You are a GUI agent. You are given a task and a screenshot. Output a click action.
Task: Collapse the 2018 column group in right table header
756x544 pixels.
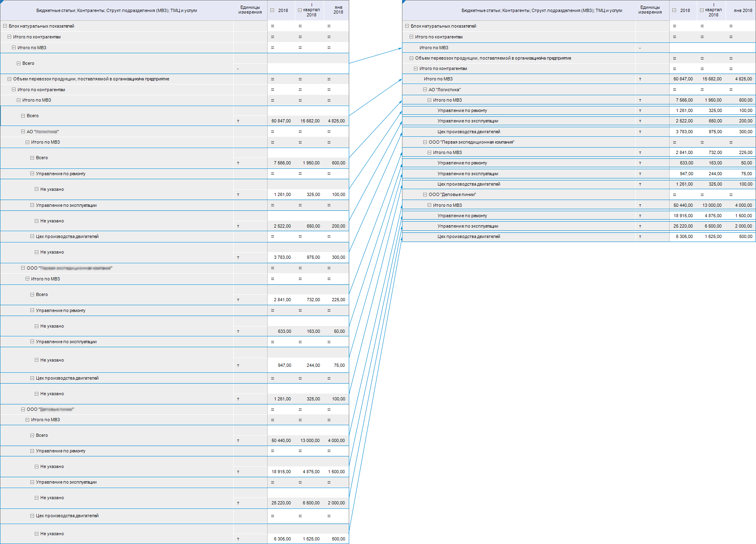(674, 10)
